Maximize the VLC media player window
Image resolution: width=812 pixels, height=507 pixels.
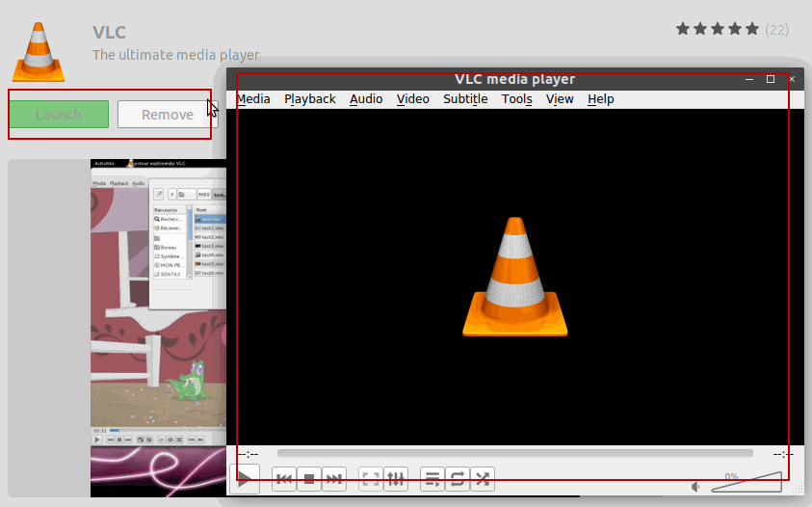point(771,79)
